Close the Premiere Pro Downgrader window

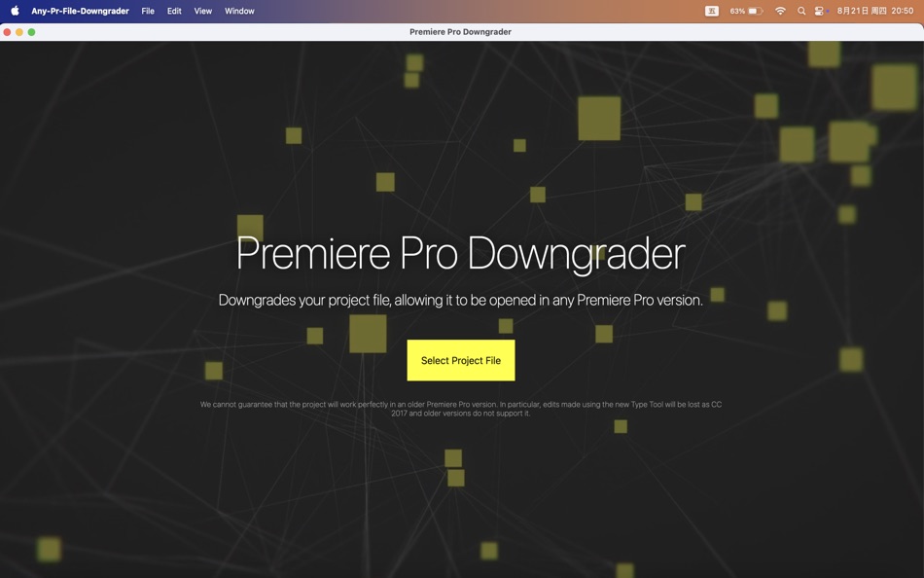pyautogui.click(x=7, y=32)
